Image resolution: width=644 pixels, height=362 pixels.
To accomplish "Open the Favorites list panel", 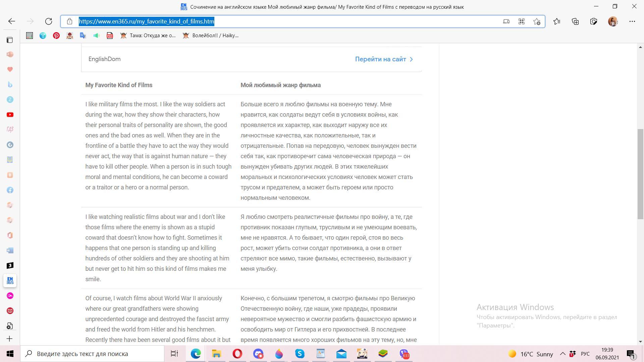I will pos(557,21).
